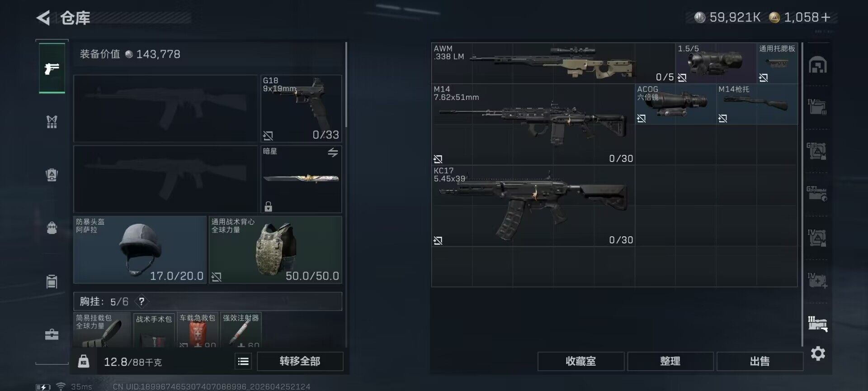The image size is (868, 391).
Task: Click the settings gear icon
Action: tap(818, 353)
